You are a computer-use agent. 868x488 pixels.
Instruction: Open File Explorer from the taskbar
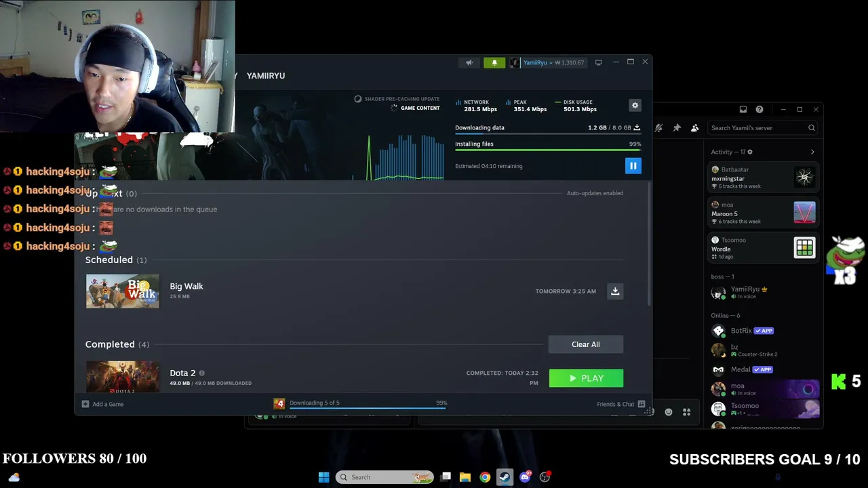(465, 477)
